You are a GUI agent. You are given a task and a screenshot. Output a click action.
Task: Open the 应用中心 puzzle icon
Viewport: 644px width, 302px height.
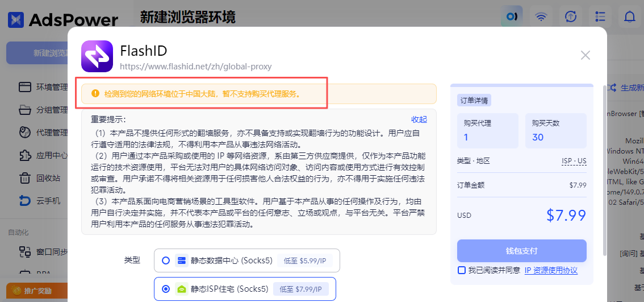25,155
